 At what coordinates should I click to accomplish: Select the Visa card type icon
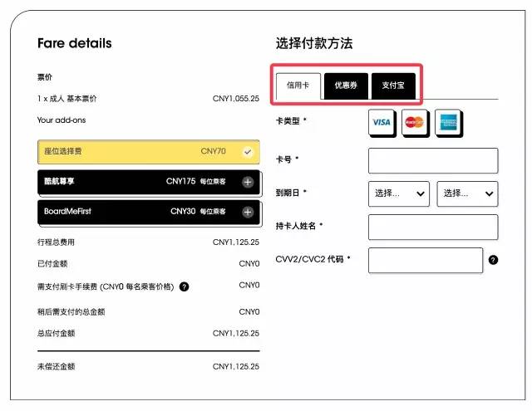(x=382, y=122)
